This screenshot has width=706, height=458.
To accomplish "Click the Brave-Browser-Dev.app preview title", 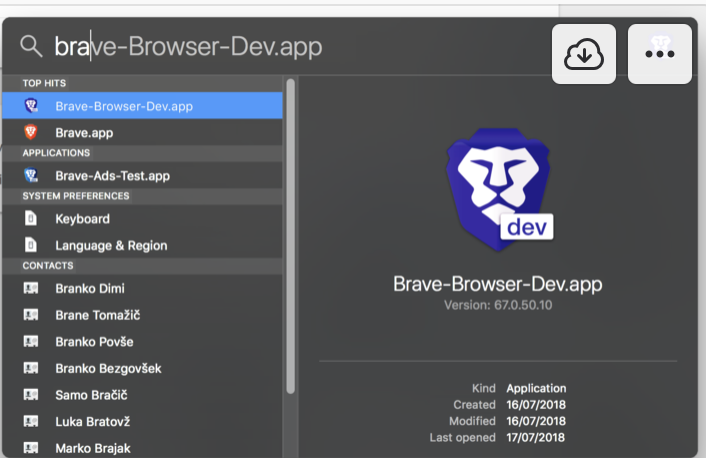I will 498,284.
